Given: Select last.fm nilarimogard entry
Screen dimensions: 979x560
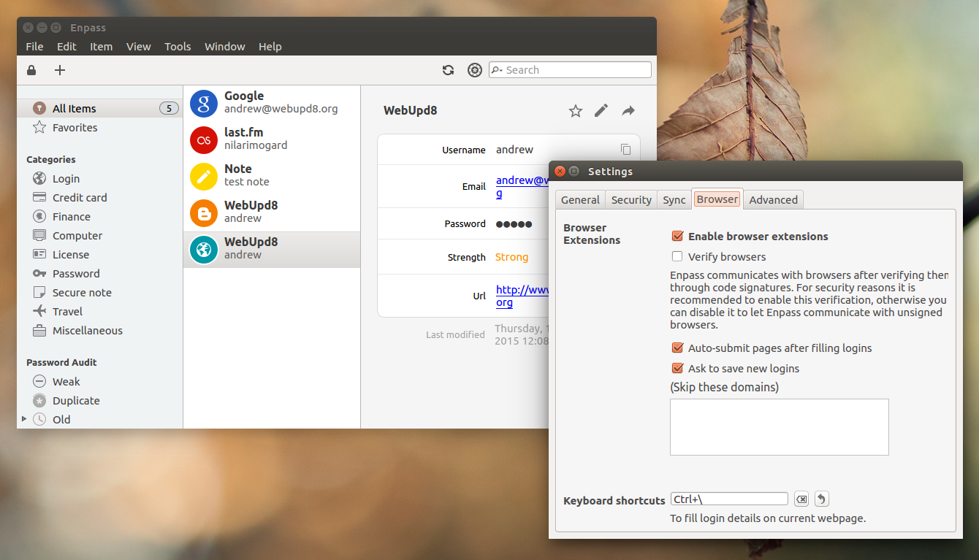Looking at the screenshot, I should [x=272, y=139].
